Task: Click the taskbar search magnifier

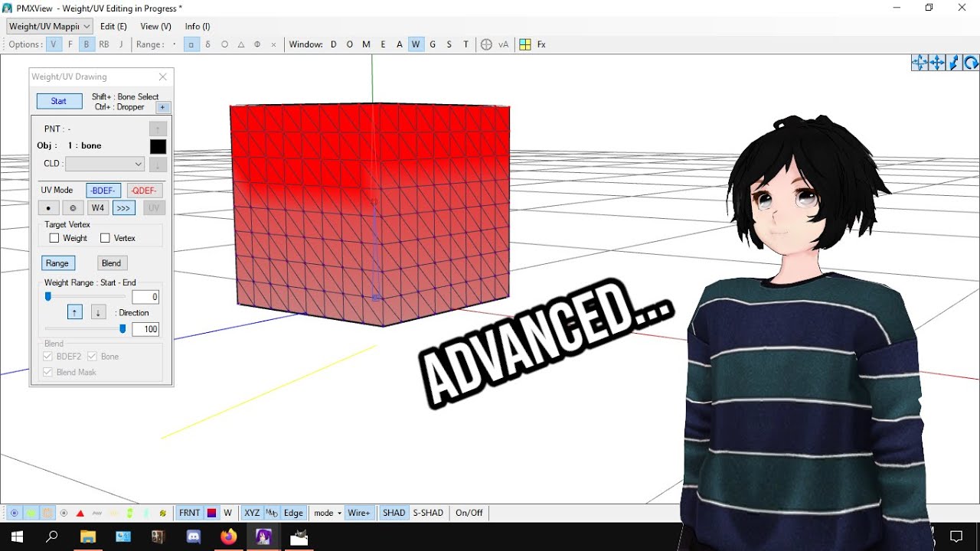Action: [x=52, y=537]
